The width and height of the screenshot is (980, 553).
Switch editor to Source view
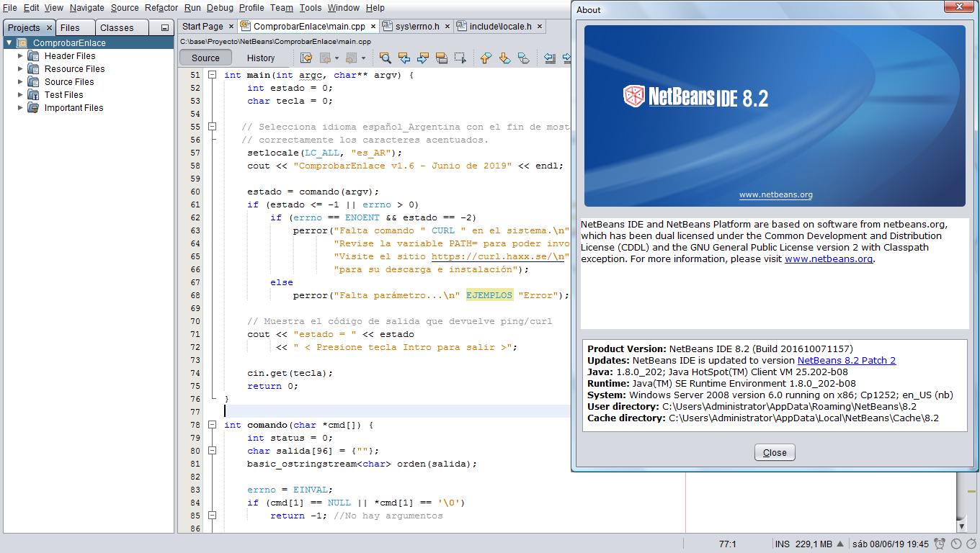(205, 58)
